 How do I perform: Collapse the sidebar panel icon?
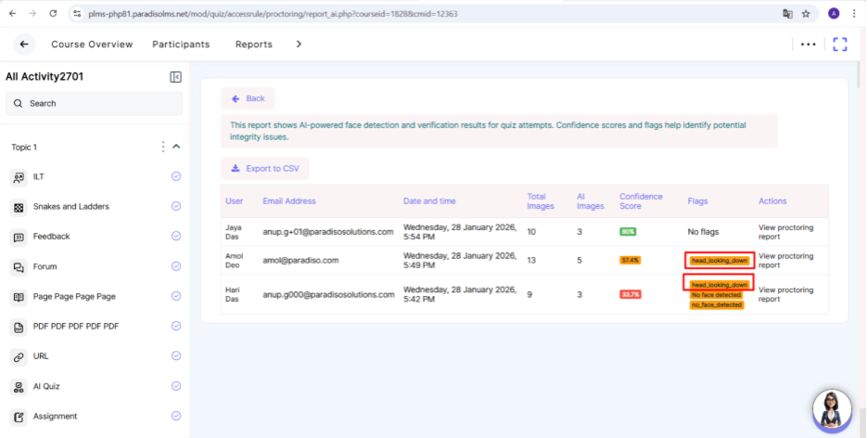[175, 77]
